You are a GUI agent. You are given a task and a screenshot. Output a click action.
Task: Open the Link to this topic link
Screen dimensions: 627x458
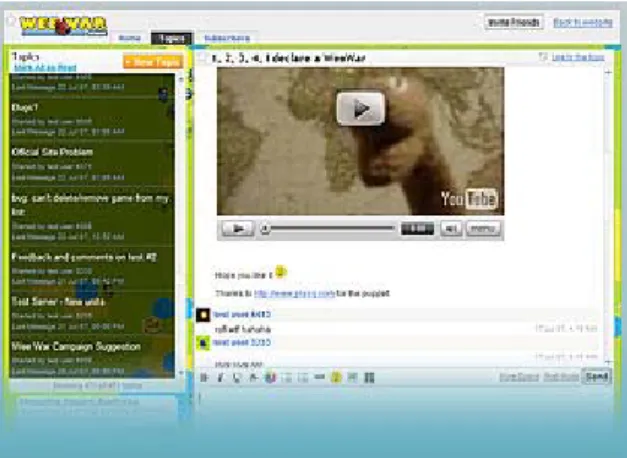point(578,58)
